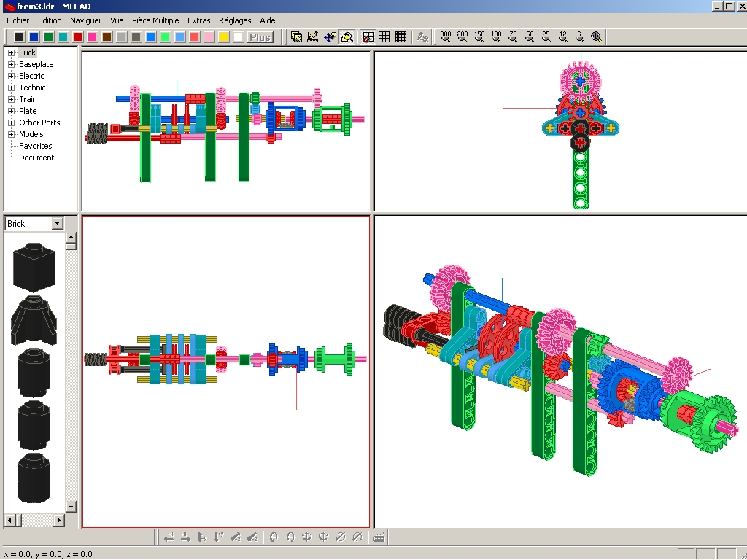Viewport: 747px width, 560px height.
Task: Activate the view/select mode icon
Action: [296, 36]
